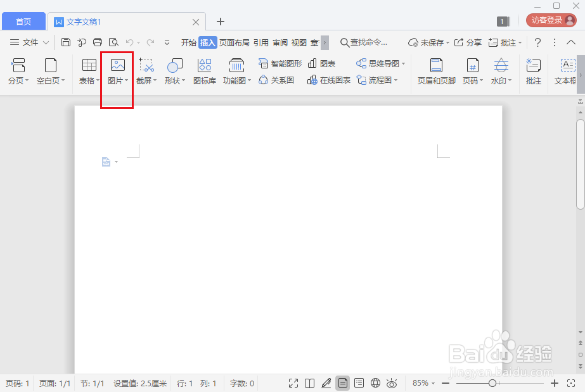The height and width of the screenshot is (392, 585).
Task: Switch to writing mode pen icon
Action: coord(326,383)
